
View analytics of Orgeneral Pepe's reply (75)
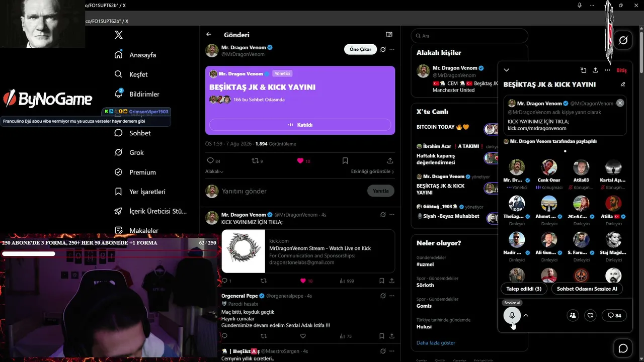346,336
